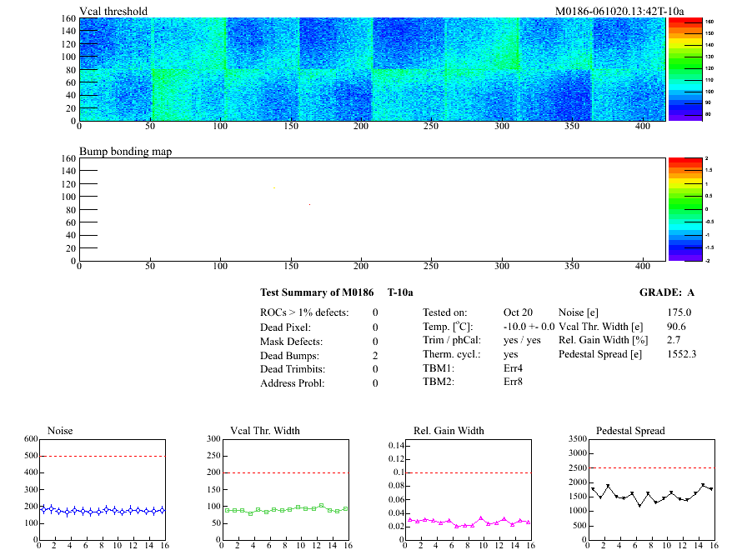The image size is (747, 560).
Task: Select the TBM1 Err4 status value
Action: (513, 367)
